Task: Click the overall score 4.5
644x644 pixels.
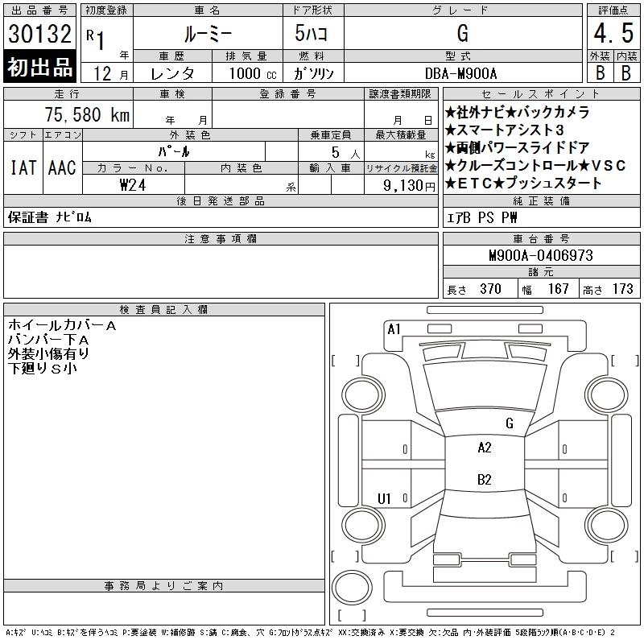Action: (x=613, y=33)
